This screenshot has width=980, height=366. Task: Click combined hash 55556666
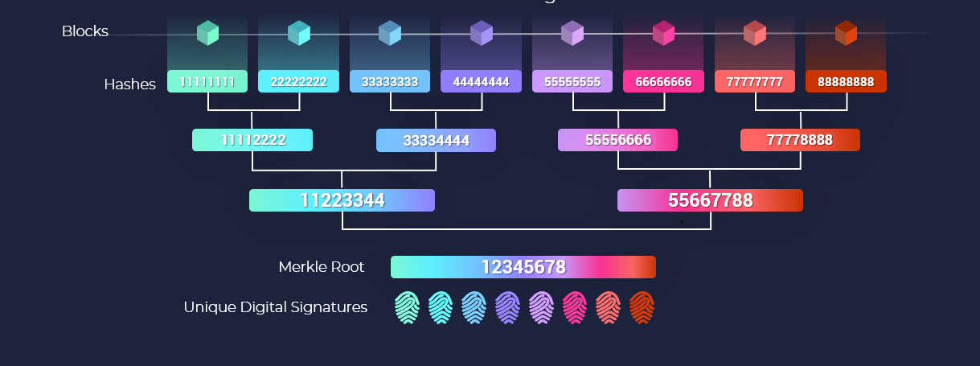coord(617,140)
